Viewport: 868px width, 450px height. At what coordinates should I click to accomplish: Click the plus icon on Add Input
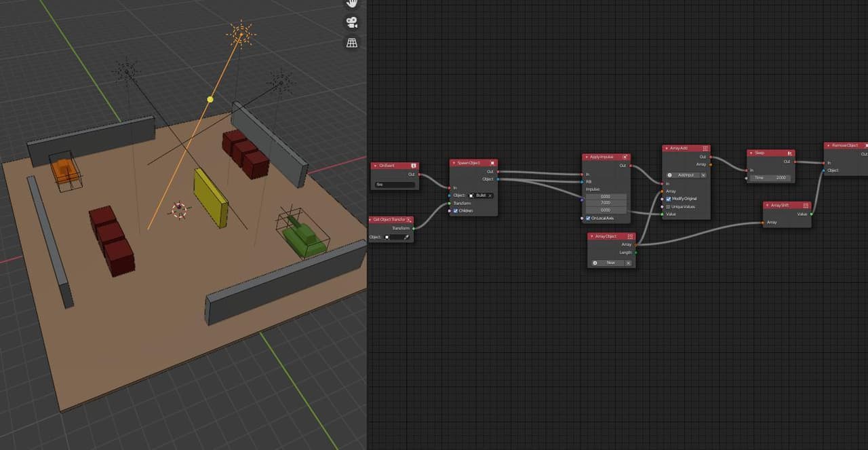pos(670,175)
